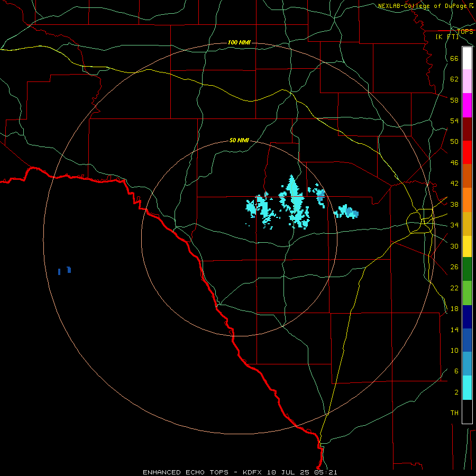Select the "05:21" timestamp

tap(326, 472)
